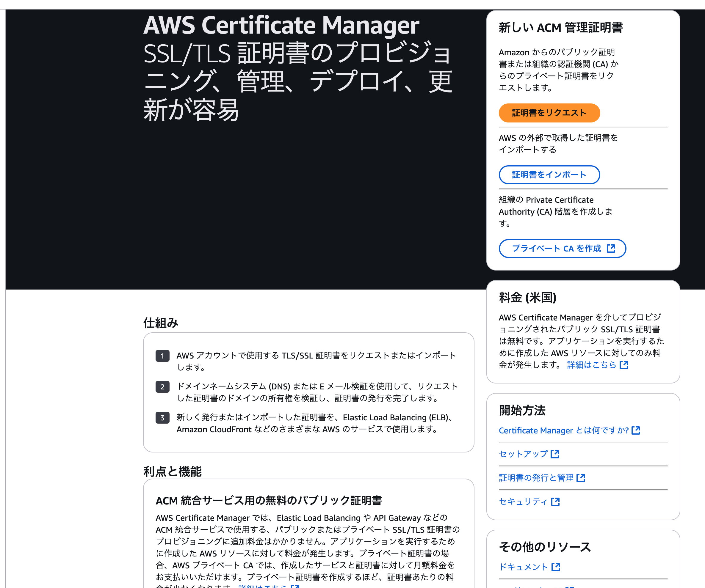Click the 料金 (米国) heading
The height and width of the screenshot is (588, 705).
[527, 298]
